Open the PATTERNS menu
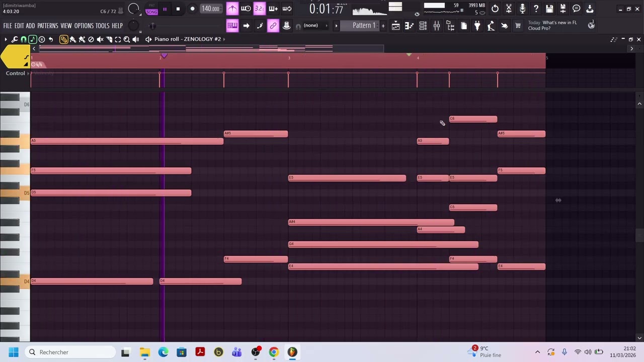 pos(48,26)
